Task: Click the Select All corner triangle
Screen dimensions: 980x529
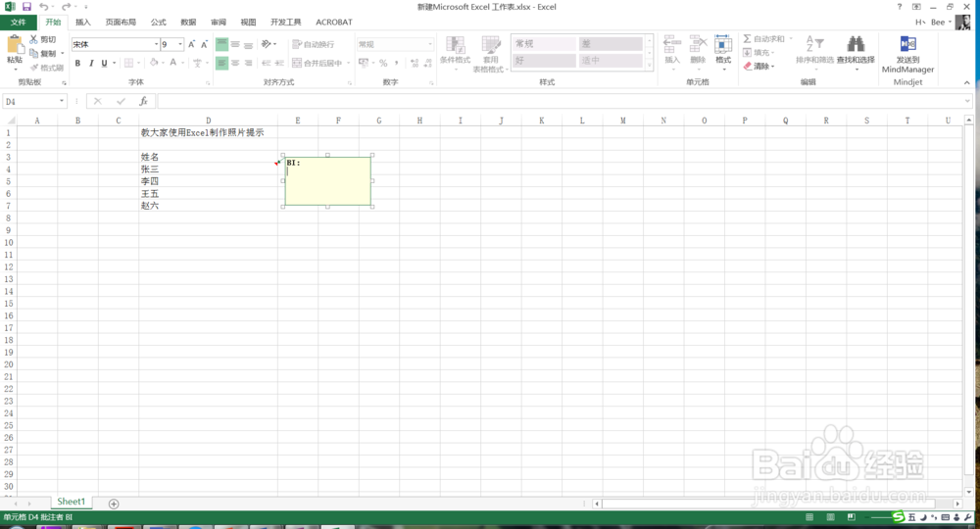Action: (10, 120)
